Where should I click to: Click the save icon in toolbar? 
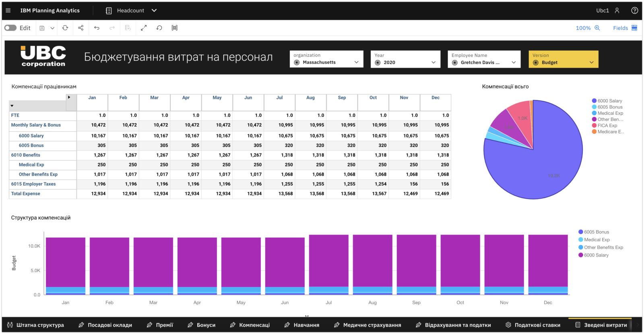pos(42,28)
